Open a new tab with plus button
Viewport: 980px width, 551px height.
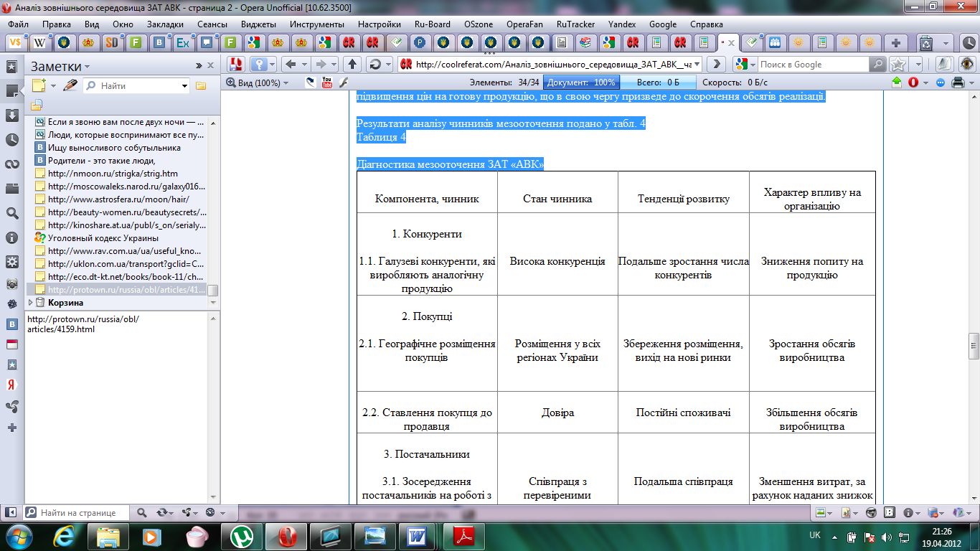click(896, 42)
